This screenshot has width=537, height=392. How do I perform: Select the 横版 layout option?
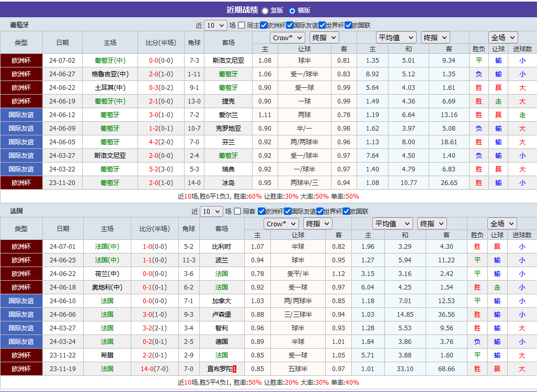coord(292,10)
